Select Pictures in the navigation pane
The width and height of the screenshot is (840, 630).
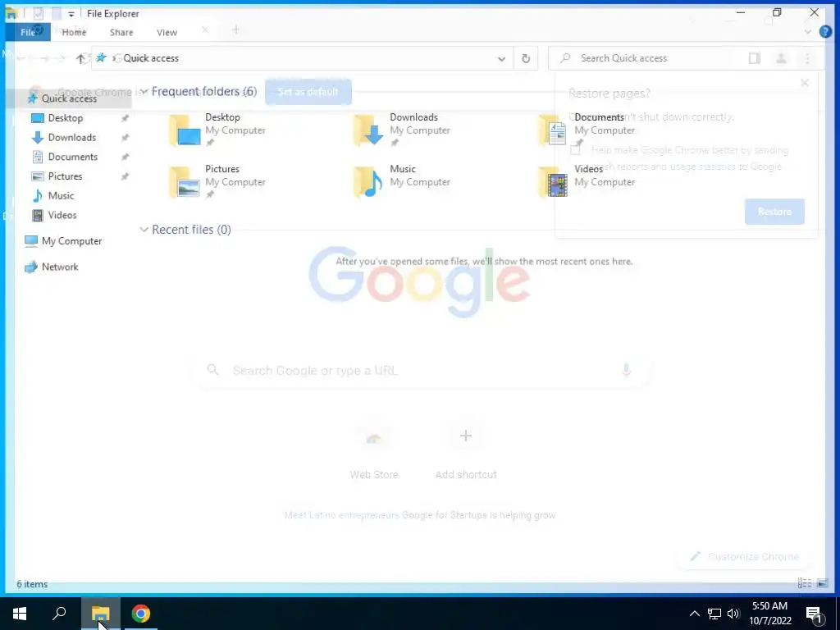(65, 176)
